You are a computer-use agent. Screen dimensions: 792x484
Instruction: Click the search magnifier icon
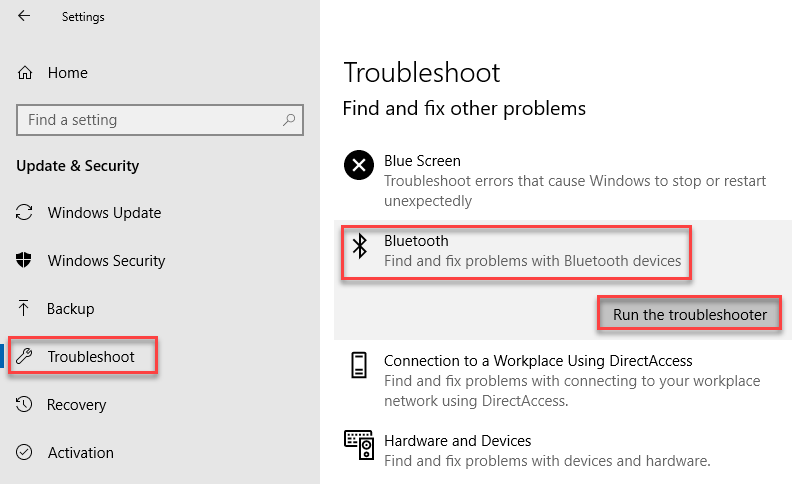coord(289,120)
